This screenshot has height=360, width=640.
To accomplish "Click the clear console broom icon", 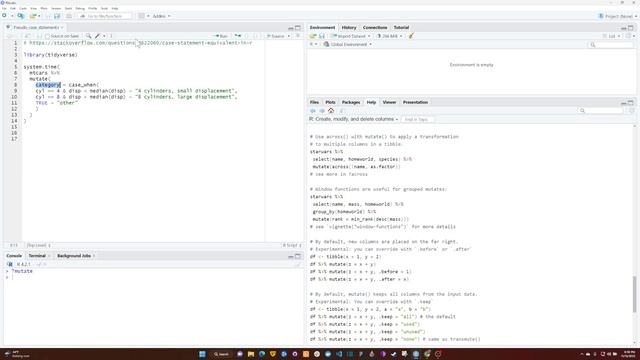I will [298, 264].
